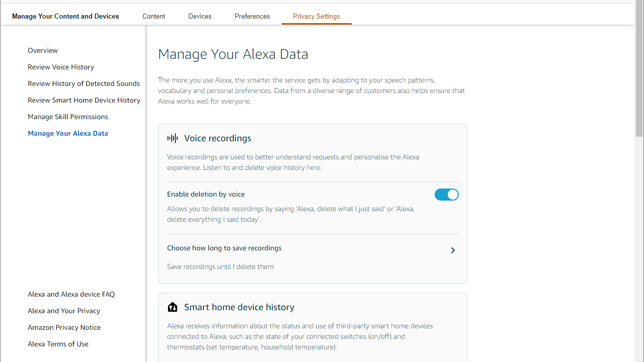644x362 pixels.
Task: Open Alexa Terms of Use
Action: tap(58, 344)
